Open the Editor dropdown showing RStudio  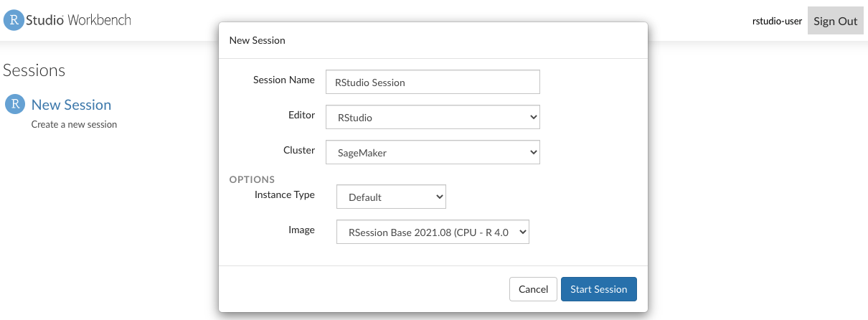432,116
